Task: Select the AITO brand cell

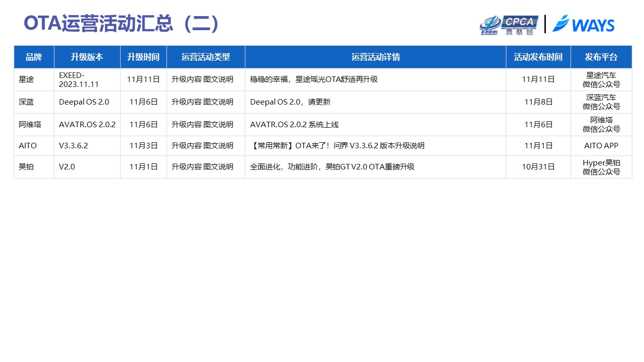Action: [x=34, y=146]
